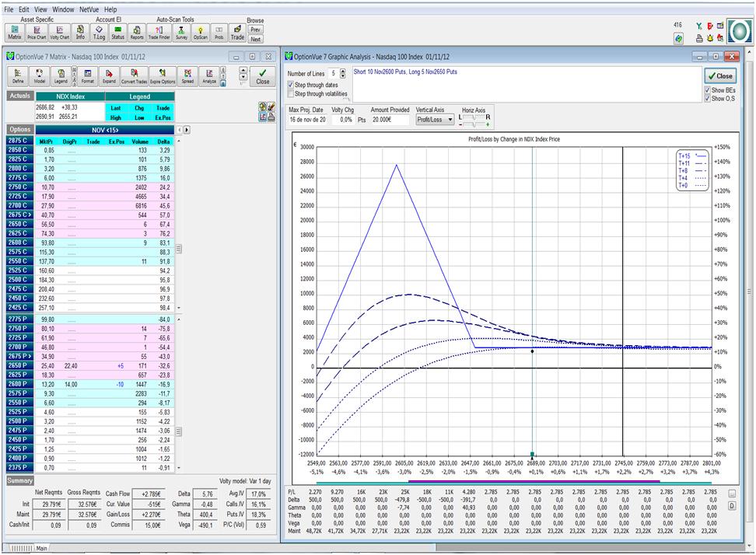Click the Number of Lines spinner arrows
The width and height of the screenshot is (756, 555).
[343, 74]
